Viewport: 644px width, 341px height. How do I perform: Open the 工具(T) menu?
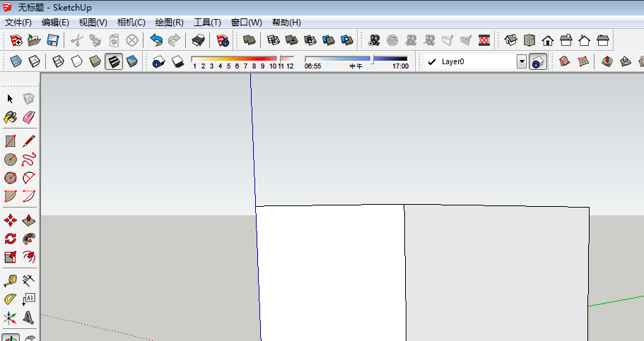point(207,23)
